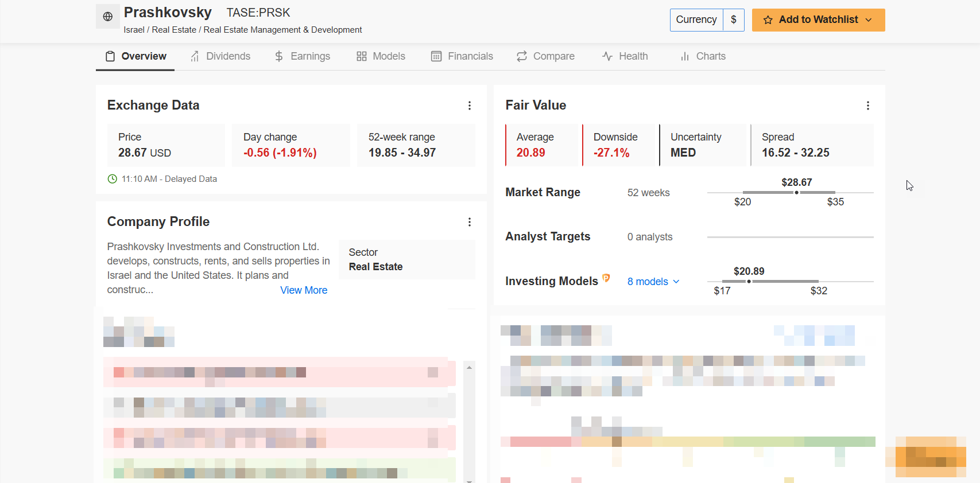
Task: Switch to the Compare tab
Action: click(x=545, y=56)
